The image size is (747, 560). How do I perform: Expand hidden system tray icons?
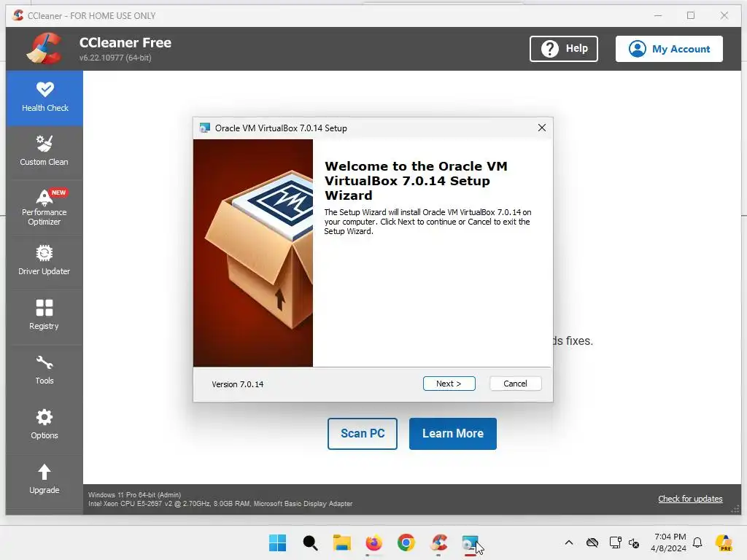(569, 542)
